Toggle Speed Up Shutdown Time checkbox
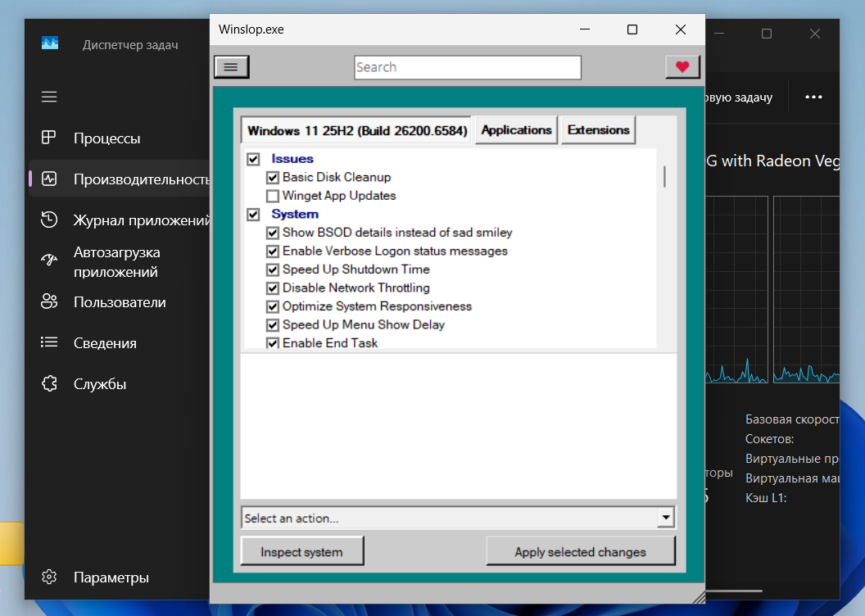865x616 pixels. [x=272, y=269]
